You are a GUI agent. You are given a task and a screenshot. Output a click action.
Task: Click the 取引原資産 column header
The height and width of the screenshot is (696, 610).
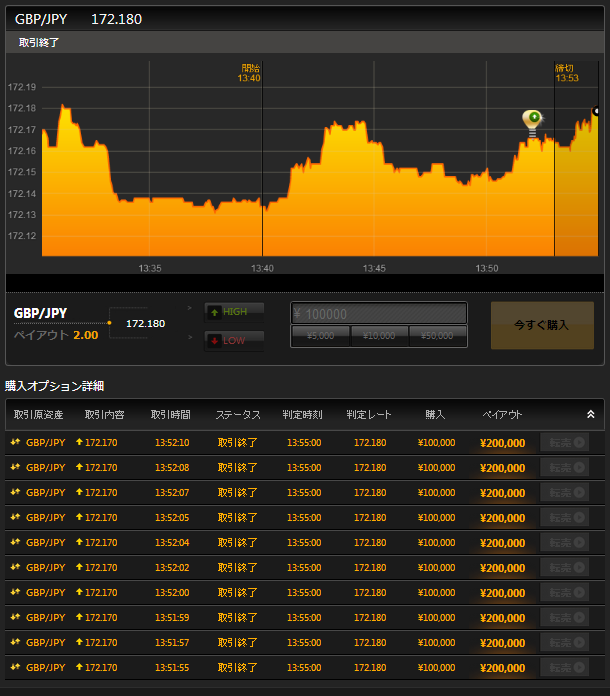click(39, 415)
